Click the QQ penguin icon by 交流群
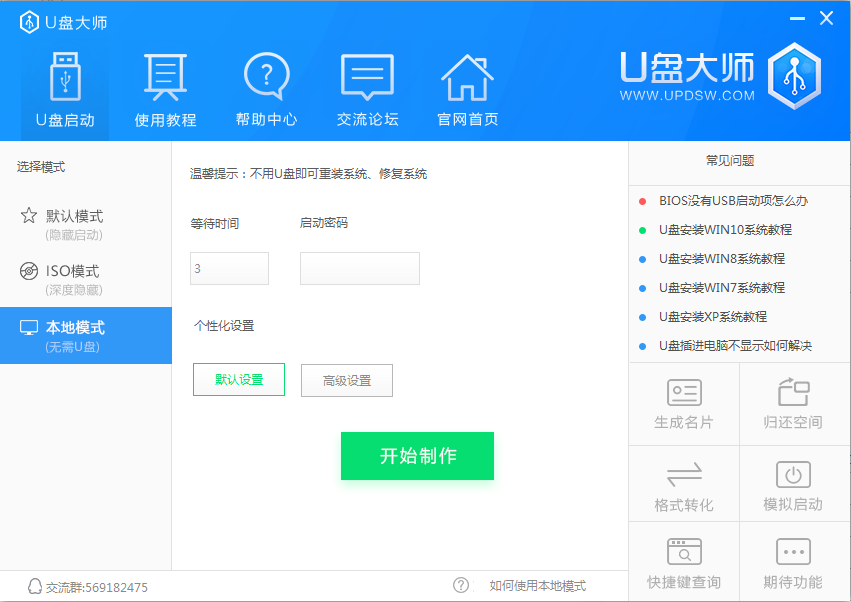 pos(34,586)
